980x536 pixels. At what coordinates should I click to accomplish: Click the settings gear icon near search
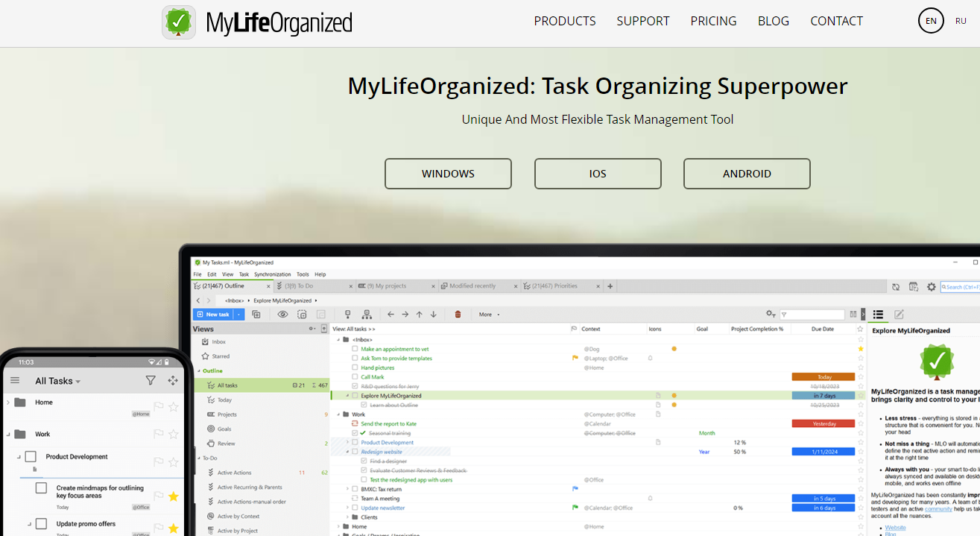point(932,287)
